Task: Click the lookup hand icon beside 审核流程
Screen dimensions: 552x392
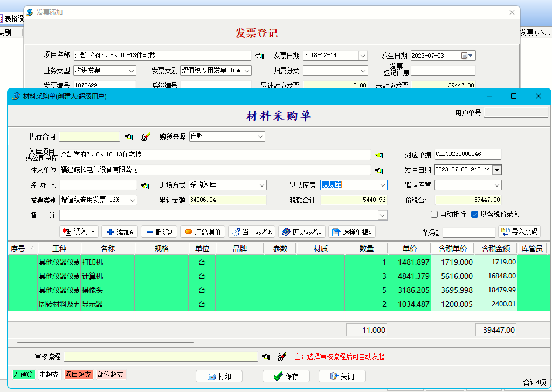Action: coord(266,357)
